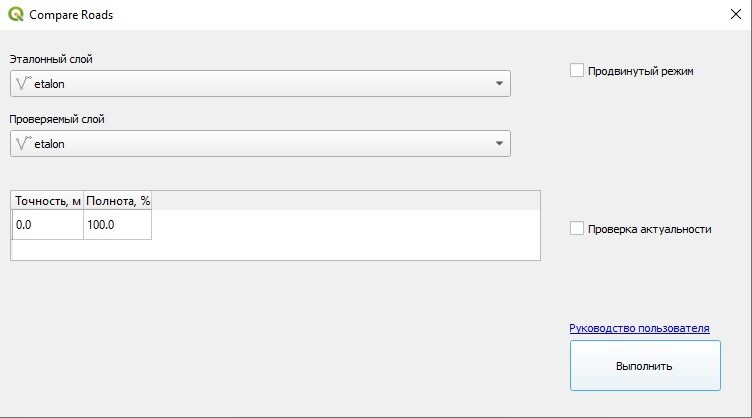Click the 100.0 completeness cell
This screenshot has width=752, height=418.
tap(118, 225)
